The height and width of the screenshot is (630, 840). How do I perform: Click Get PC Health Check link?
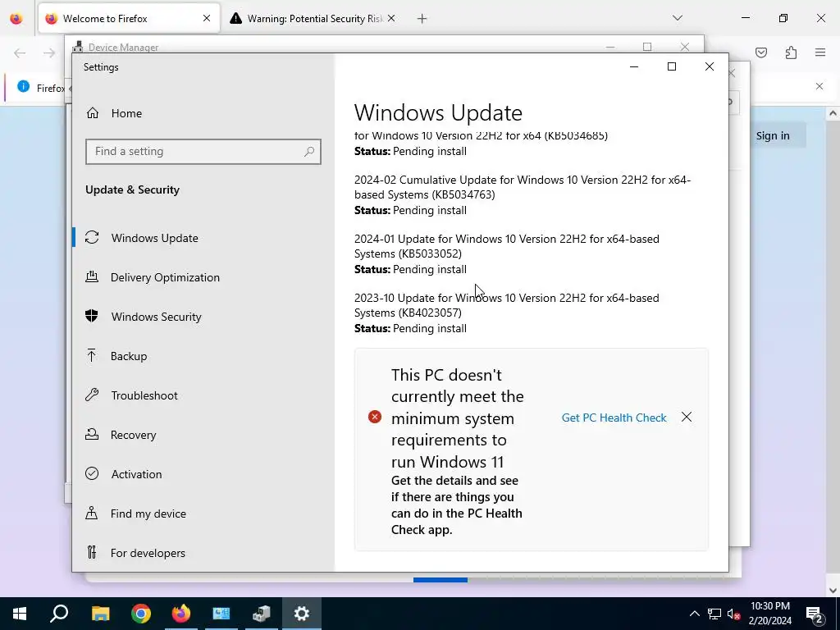pos(614,418)
